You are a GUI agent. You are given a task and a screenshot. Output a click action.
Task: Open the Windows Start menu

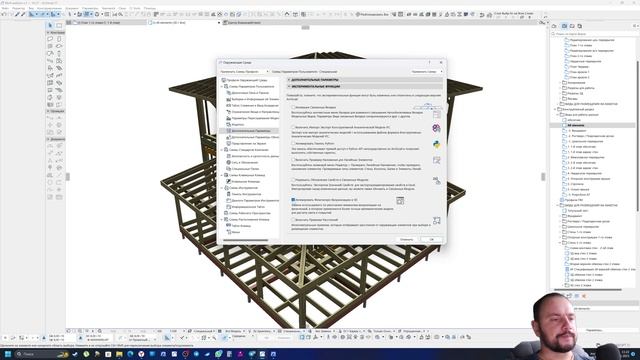pyautogui.click(x=7, y=354)
